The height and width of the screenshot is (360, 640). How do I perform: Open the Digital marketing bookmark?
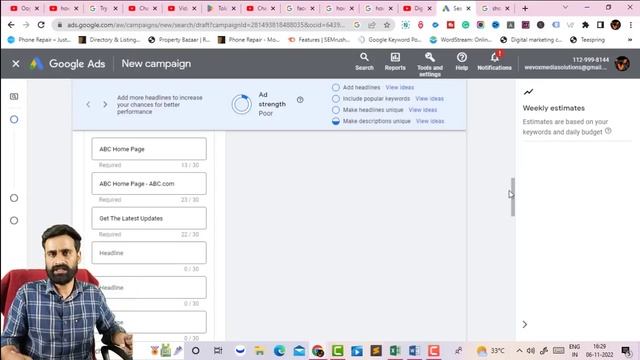pos(531,40)
